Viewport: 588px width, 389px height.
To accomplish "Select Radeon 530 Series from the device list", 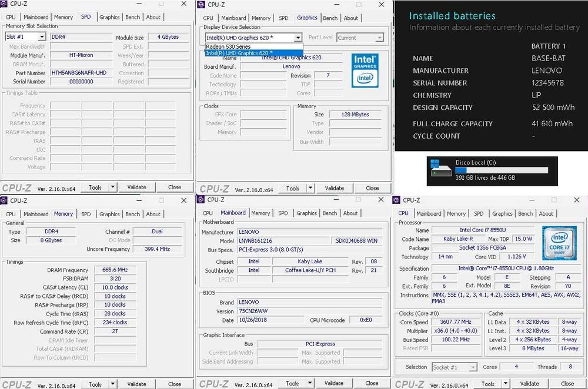I will [x=254, y=46].
